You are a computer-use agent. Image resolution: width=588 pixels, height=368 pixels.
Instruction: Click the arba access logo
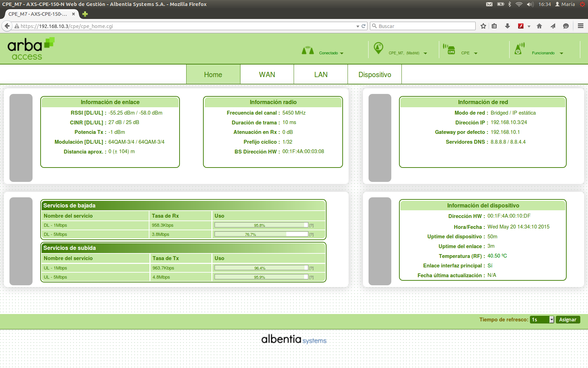[31, 49]
